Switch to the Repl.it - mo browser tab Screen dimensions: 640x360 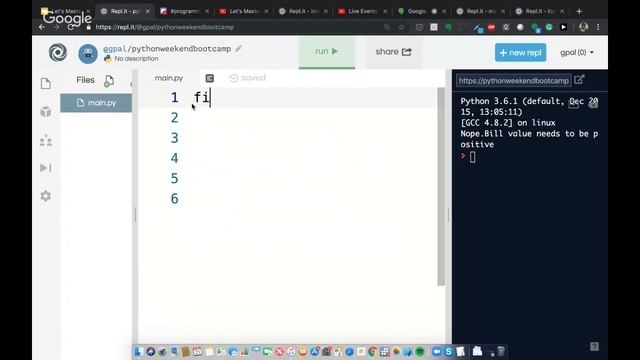[481, 11]
